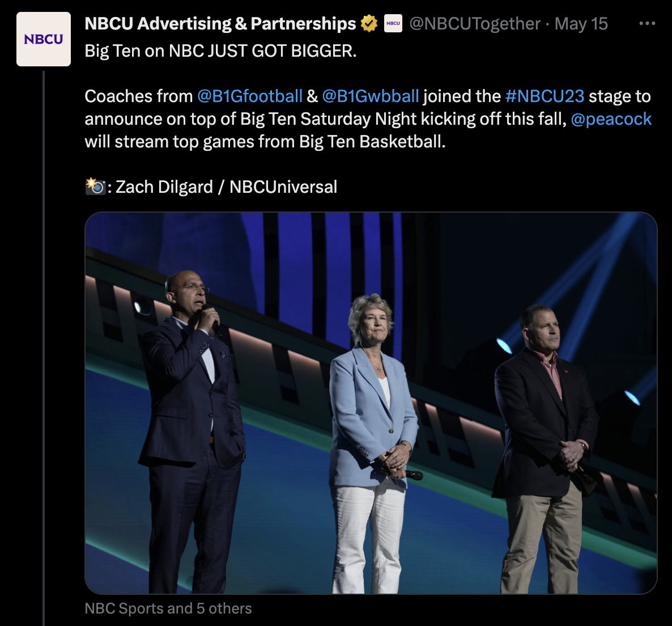
Task: Click the small NBCU affiliate badge
Action: click(x=393, y=24)
